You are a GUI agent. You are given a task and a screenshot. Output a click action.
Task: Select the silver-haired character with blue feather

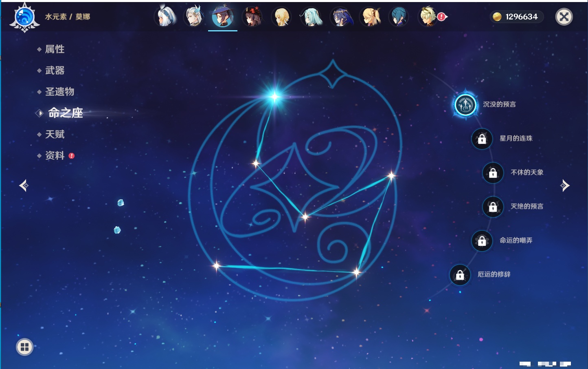194,17
